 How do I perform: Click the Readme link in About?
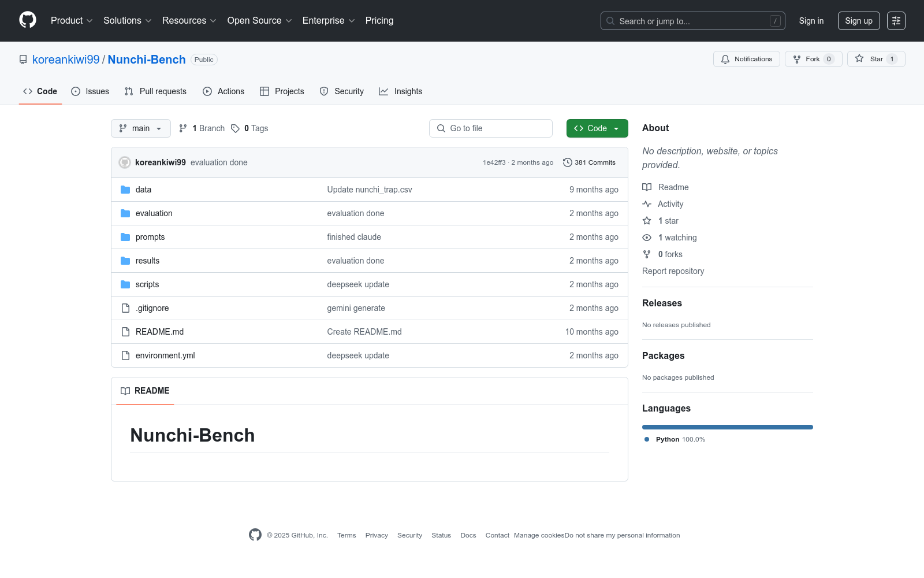pyautogui.click(x=665, y=187)
